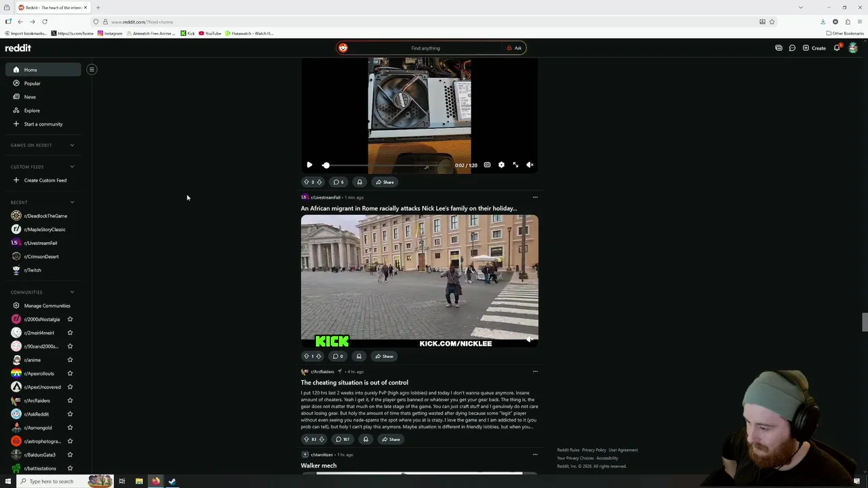Click the Create post button
868x488 pixels.
(814, 48)
